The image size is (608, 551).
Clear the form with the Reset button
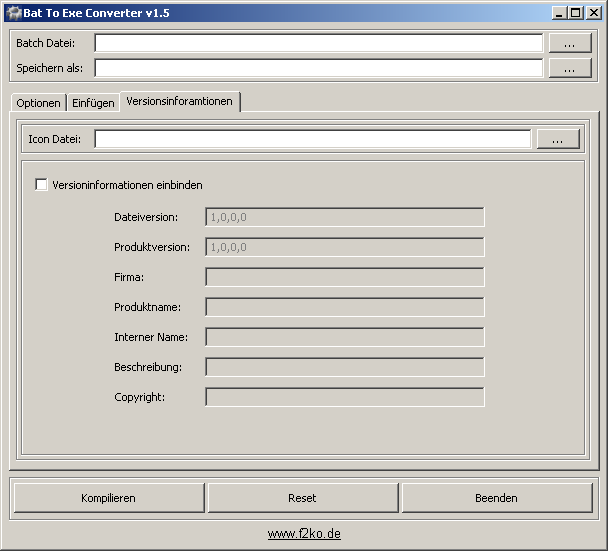click(x=303, y=498)
